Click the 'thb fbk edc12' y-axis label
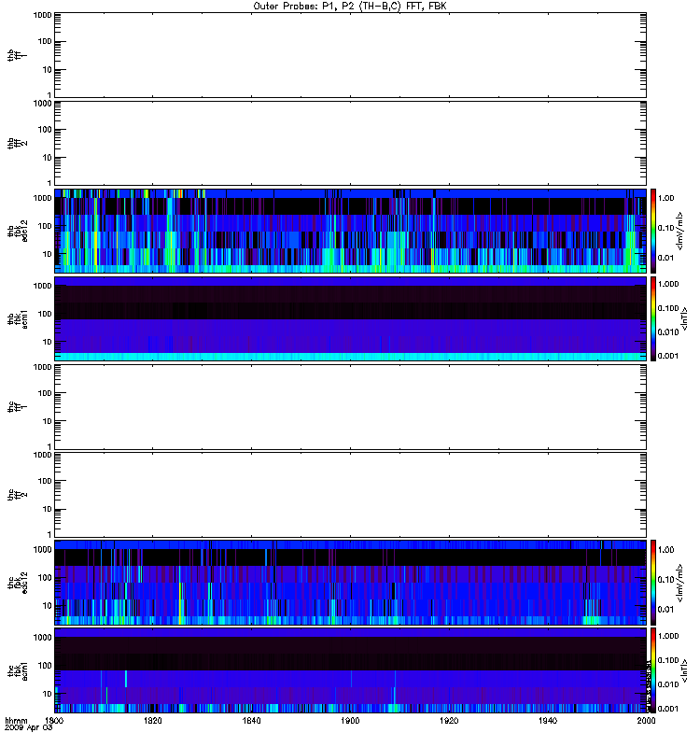 (18, 231)
